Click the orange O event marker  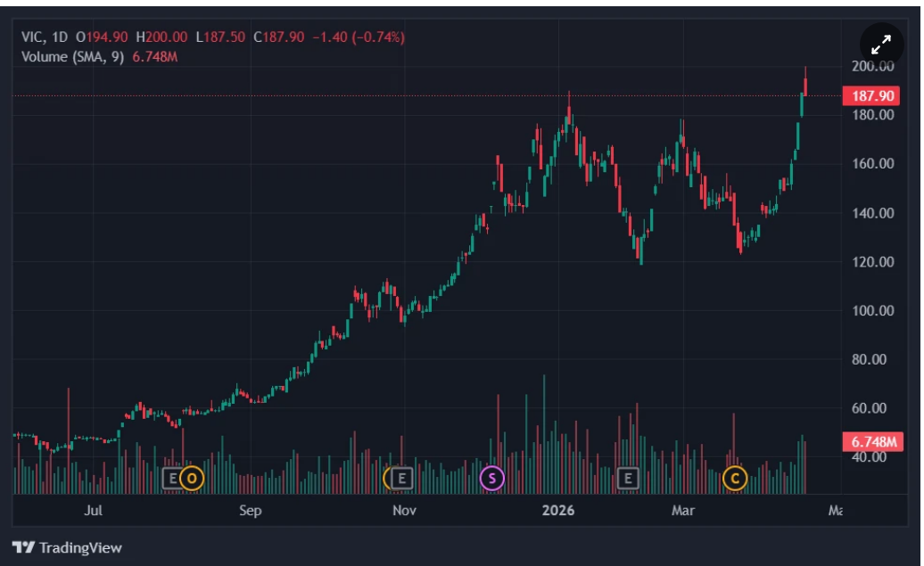click(192, 479)
